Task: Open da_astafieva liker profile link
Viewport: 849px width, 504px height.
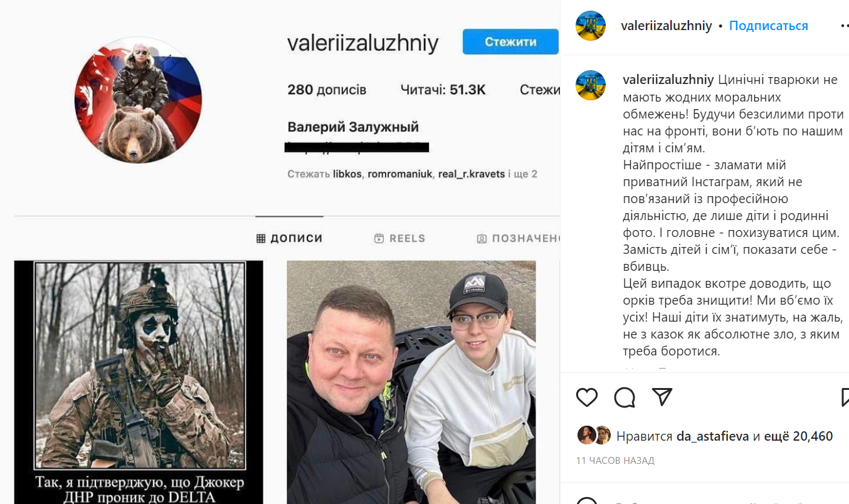Action: point(713,436)
